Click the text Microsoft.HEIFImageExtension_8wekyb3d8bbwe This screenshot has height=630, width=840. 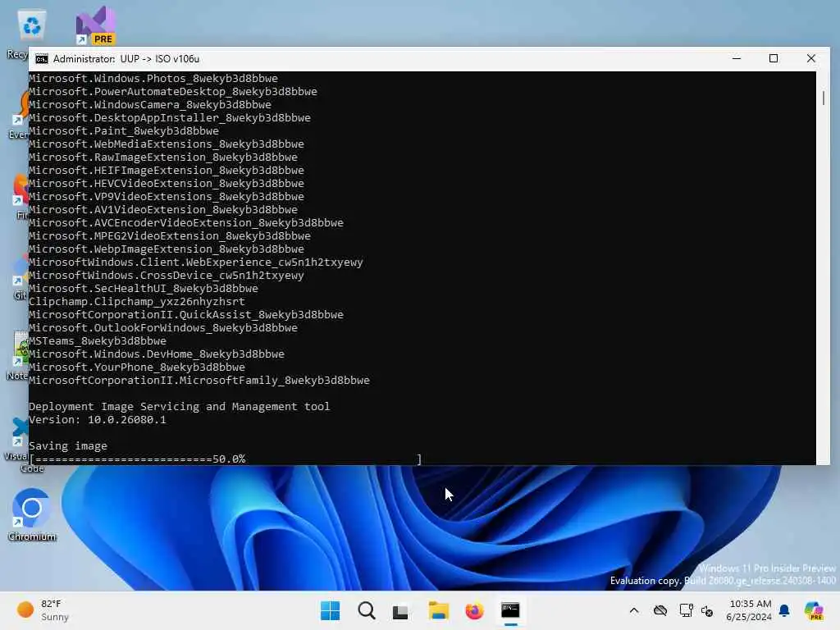point(167,171)
